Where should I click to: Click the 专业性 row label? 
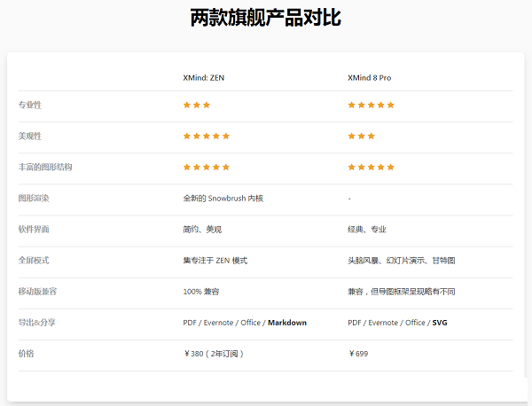tap(30, 105)
